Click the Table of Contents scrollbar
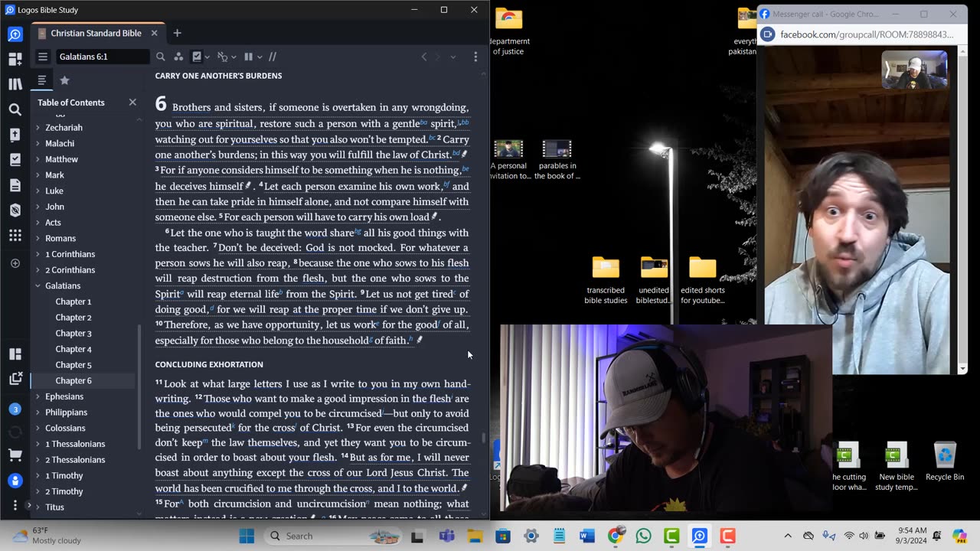Screen dimensions: 980x551 tap(139, 386)
